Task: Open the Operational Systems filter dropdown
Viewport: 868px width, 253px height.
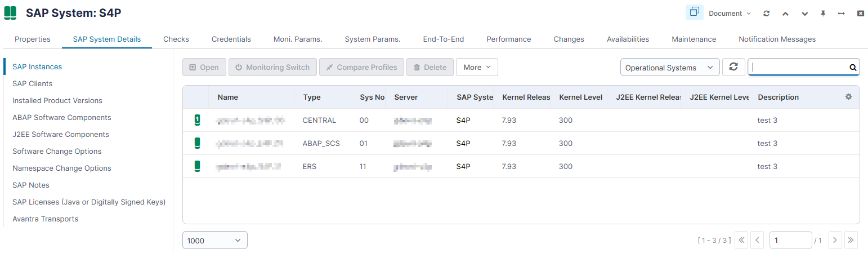Action: [670, 68]
